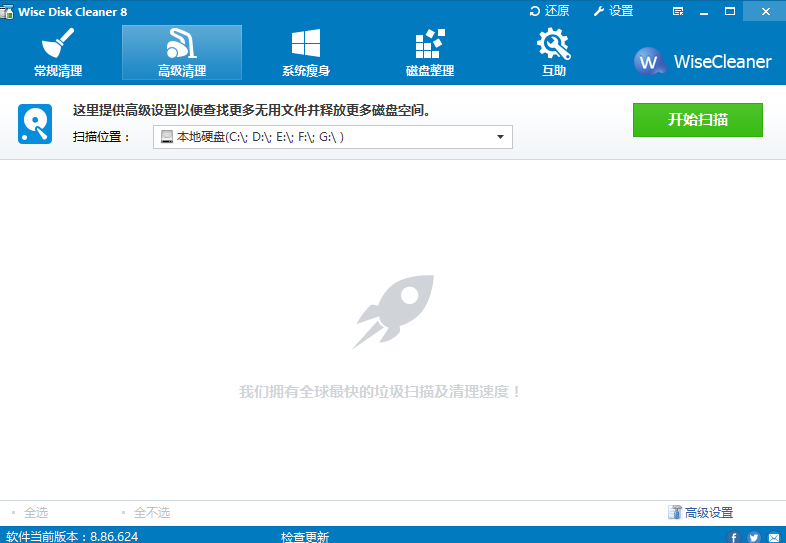Screen dimensions: 786x543
Task: Click 检查更新 to check for updates
Action: tap(305, 536)
